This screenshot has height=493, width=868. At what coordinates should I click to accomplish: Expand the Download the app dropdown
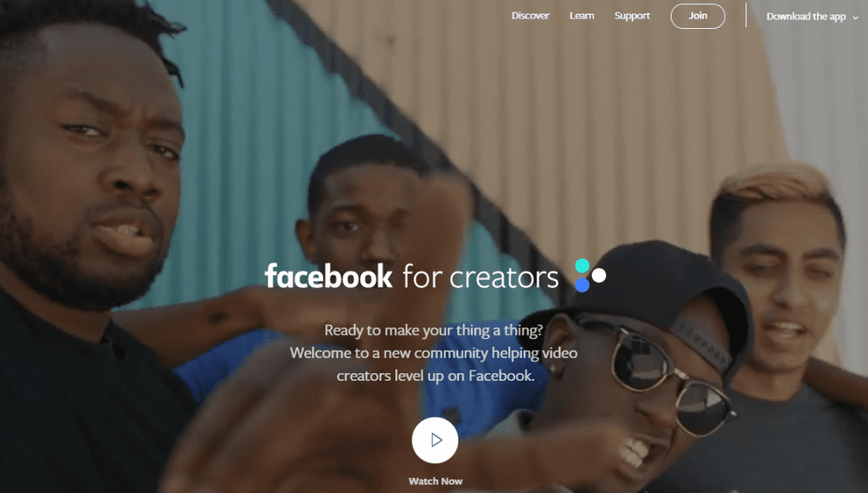click(x=812, y=17)
